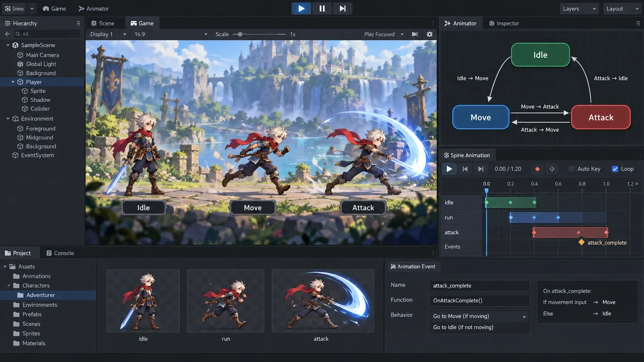644x362 pixels.
Task: Jump to first frame in Spine timeline
Action: coord(465,169)
